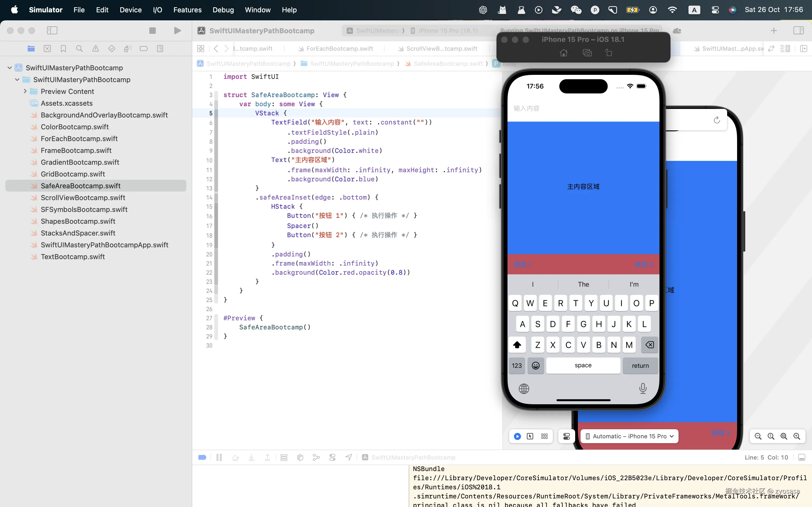This screenshot has width=812, height=507.
Task: Toggle the keyboard shift key
Action: 517,345
